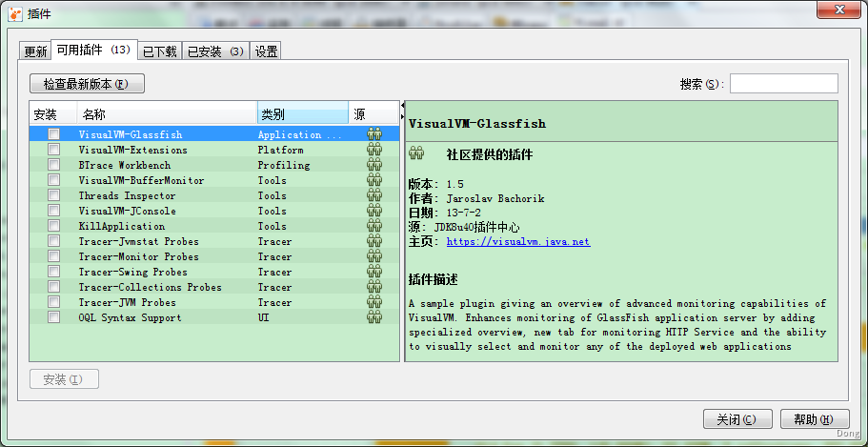Click the Profiling category cell

coord(283,165)
